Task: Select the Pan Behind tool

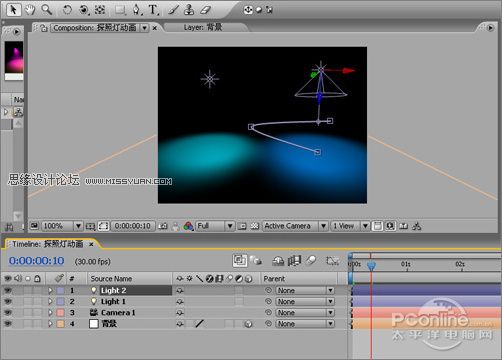Action: tap(100, 10)
